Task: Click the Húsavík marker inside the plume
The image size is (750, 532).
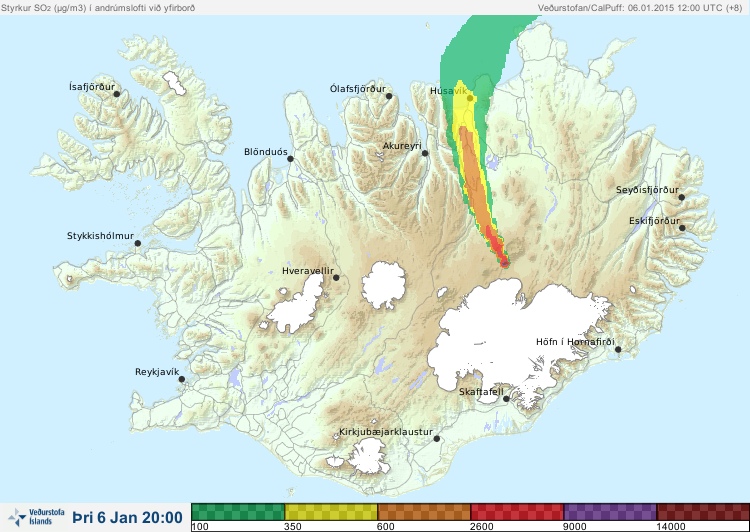Action: click(470, 98)
